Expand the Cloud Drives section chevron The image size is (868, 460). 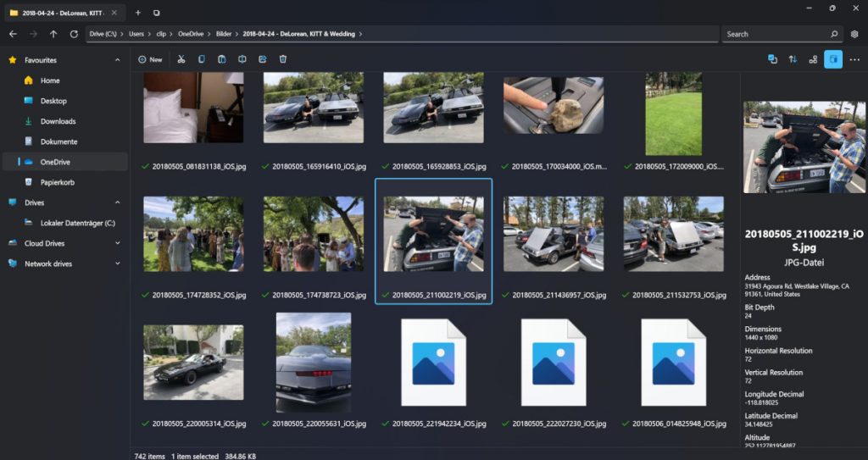pyautogui.click(x=117, y=243)
